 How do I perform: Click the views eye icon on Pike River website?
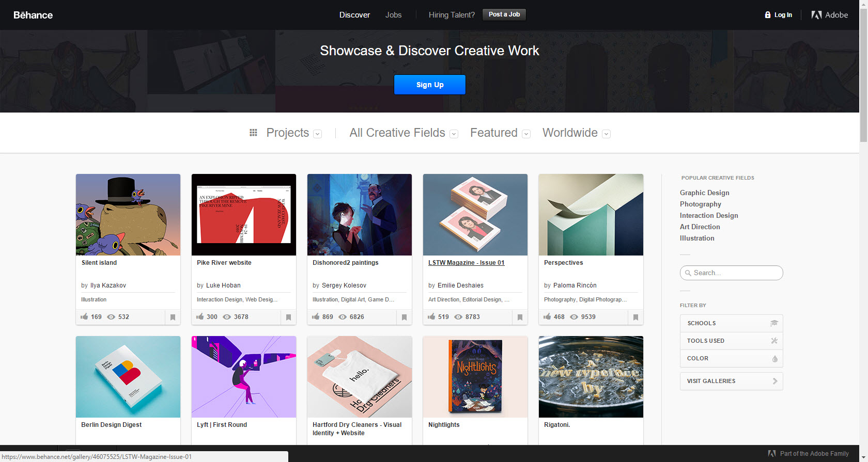tap(227, 317)
